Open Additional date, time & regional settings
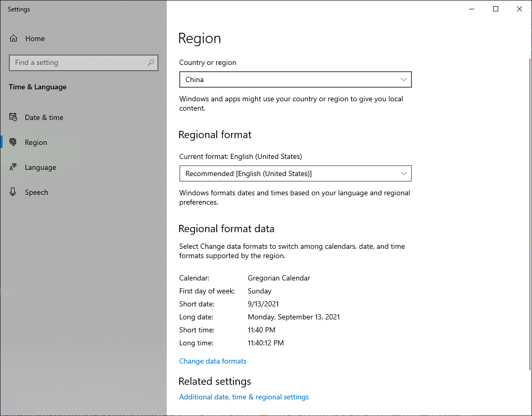 (x=244, y=397)
